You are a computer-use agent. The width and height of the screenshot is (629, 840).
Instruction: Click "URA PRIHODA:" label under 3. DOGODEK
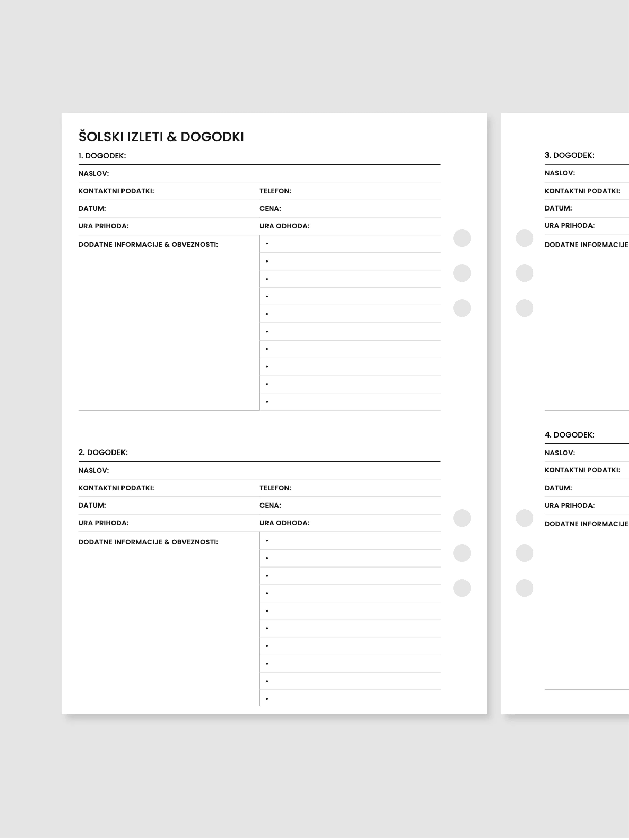(569, 226)
